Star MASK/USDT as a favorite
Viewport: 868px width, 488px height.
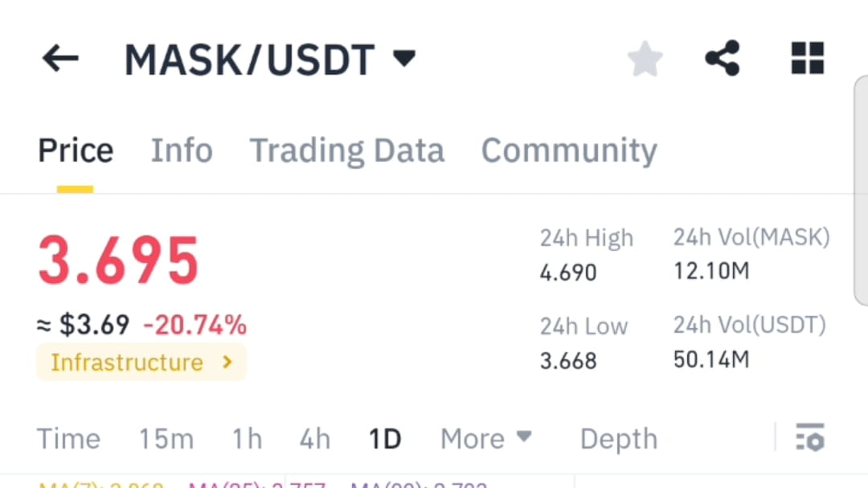(645, 57)
